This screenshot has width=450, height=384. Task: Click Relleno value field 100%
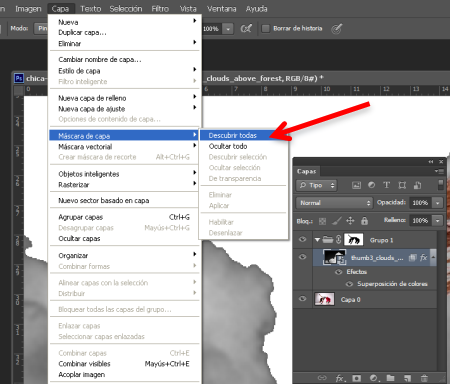[421, 220]
